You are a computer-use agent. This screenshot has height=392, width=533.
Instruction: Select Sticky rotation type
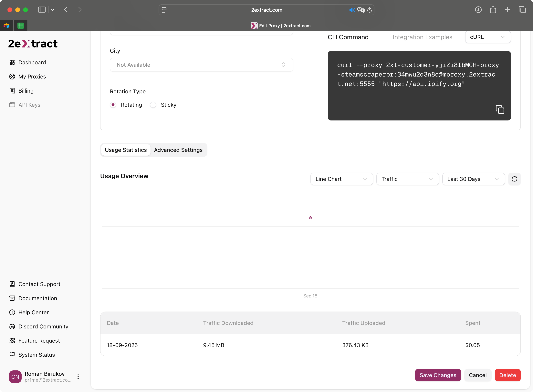pyautogui.click(x=153, y=105)
